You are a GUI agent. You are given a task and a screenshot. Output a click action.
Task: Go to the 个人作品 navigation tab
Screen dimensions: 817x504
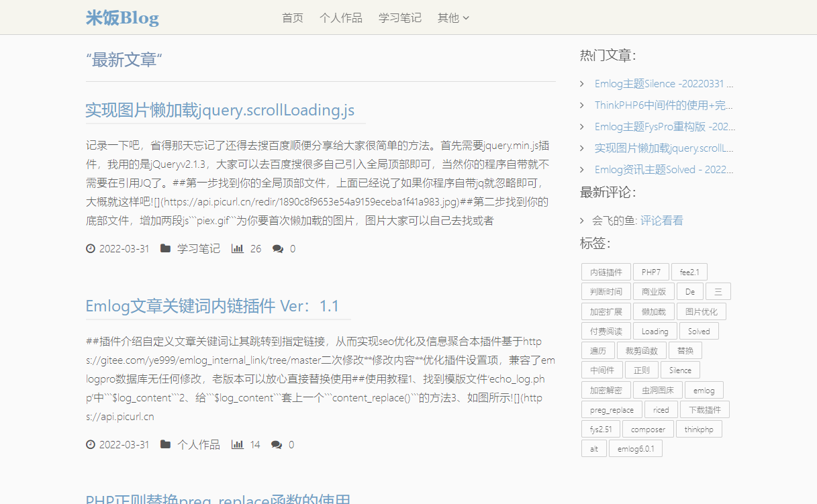[x=341, y=18]
